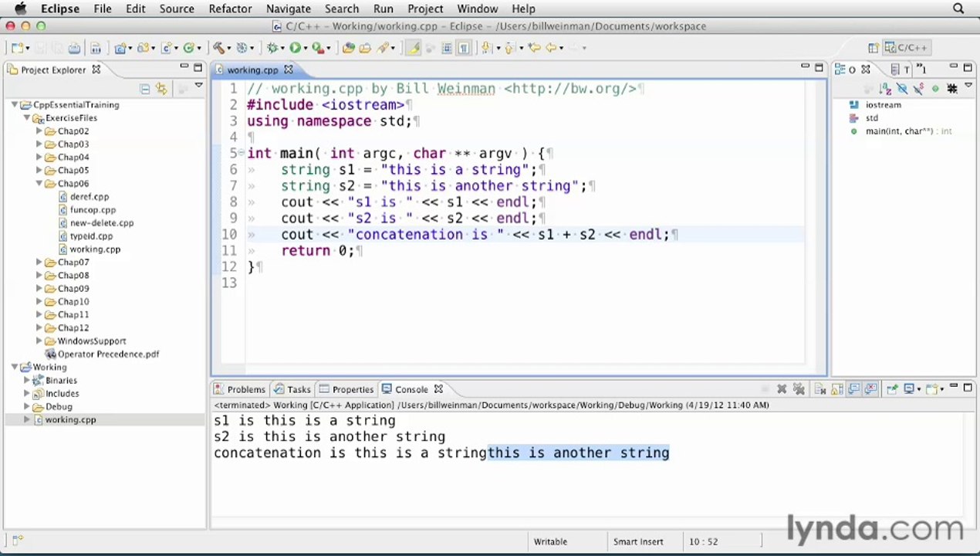Open Project Explorer view menu triangle

click(198, 86)
